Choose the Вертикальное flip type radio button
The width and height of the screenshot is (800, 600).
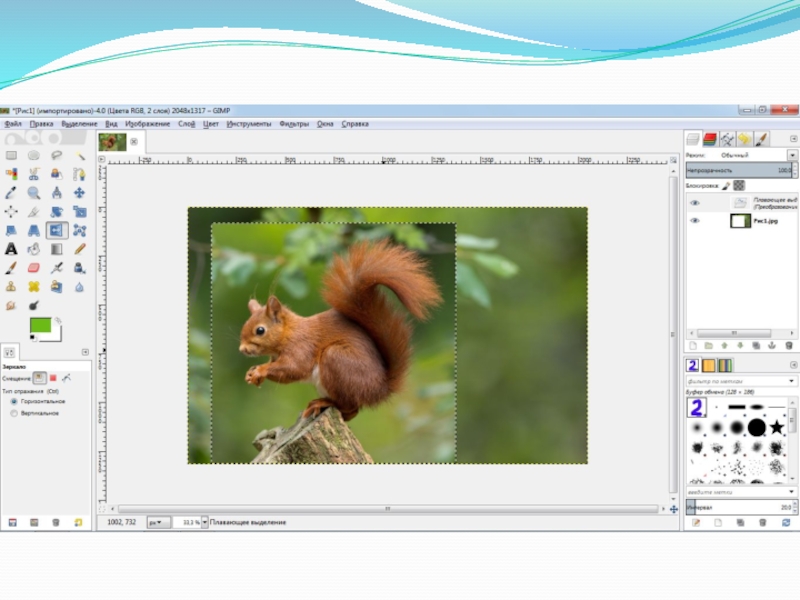coord(14,412)
